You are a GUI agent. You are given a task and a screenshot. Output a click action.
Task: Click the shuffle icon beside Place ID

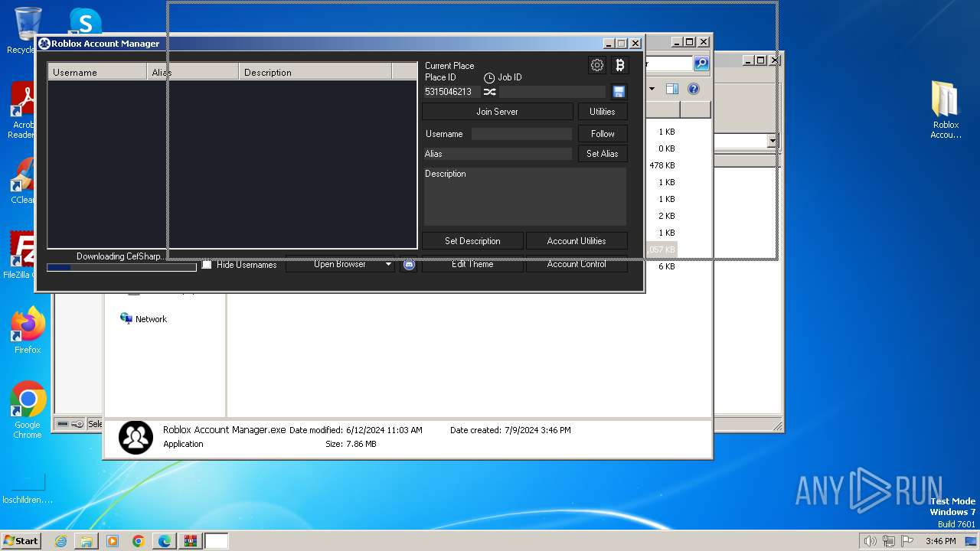coord(490,92)
